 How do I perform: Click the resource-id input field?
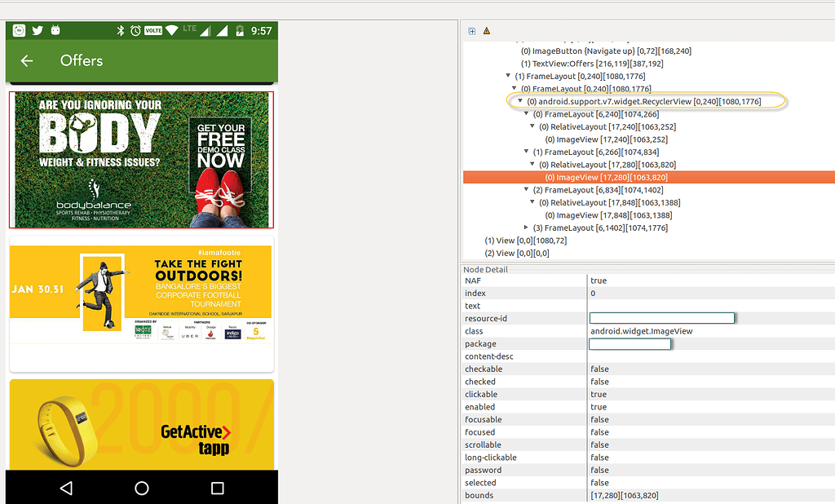tap(661, 318)
